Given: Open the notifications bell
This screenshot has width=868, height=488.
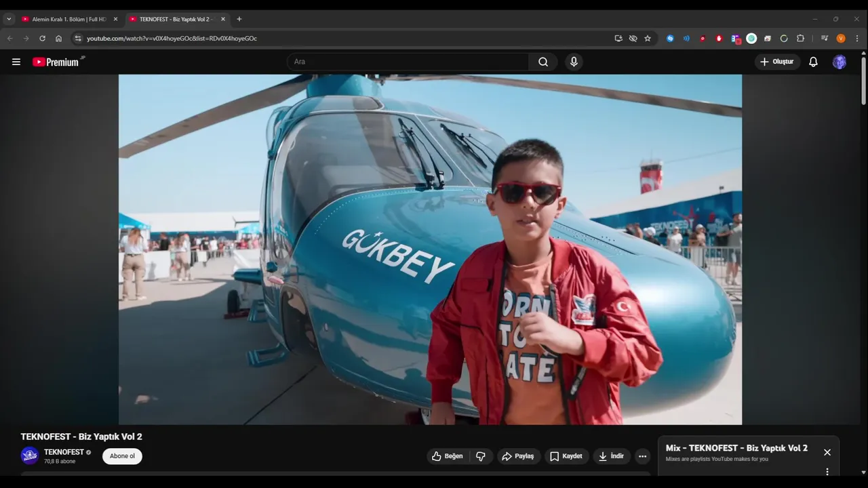Looking at the screenshot, I should [813, 62].
